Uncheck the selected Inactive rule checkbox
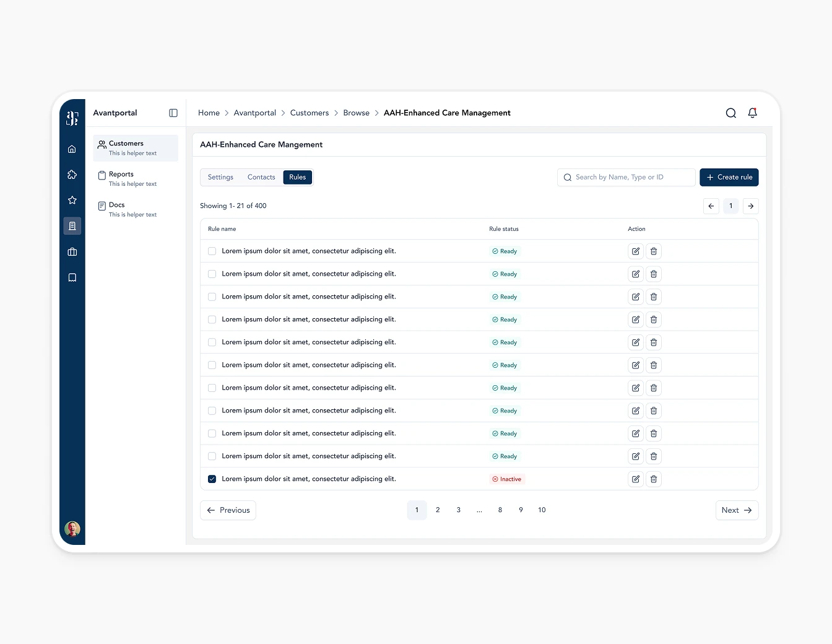This screenshot has height=644, width=832. tap(212, 479)
